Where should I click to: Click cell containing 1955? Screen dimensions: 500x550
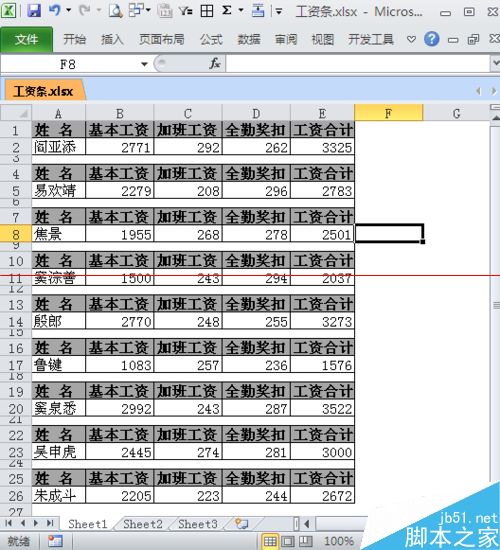click(x=119, y=234)
